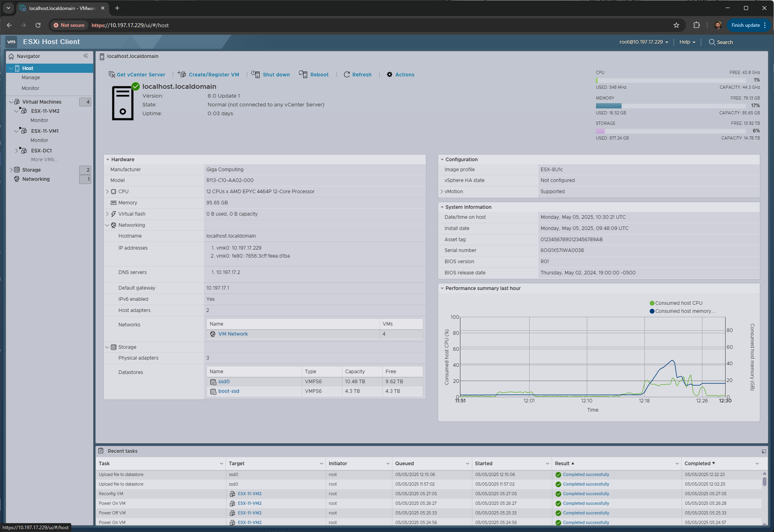
Task: Open the ssd0 datastore link
Action: 224,382
